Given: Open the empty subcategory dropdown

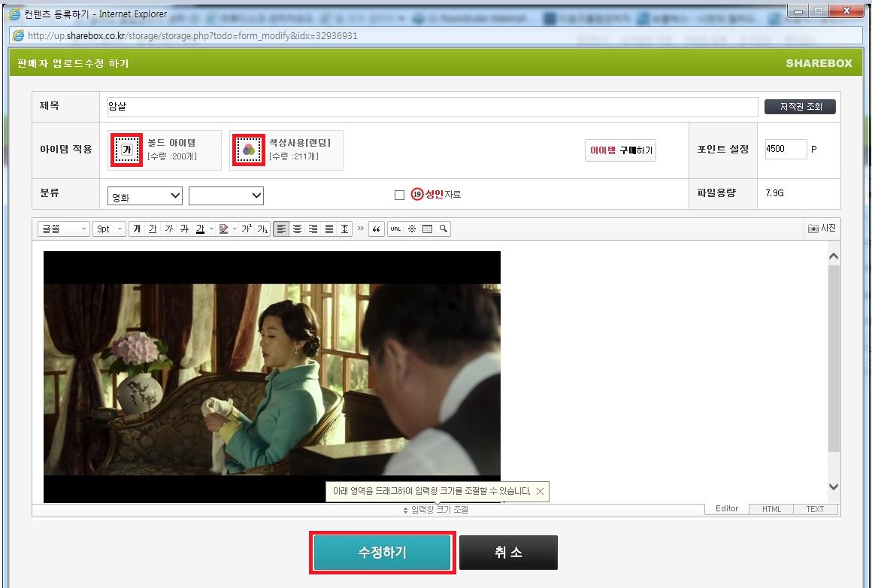Looking at the screenshot, I should [226, 196].
